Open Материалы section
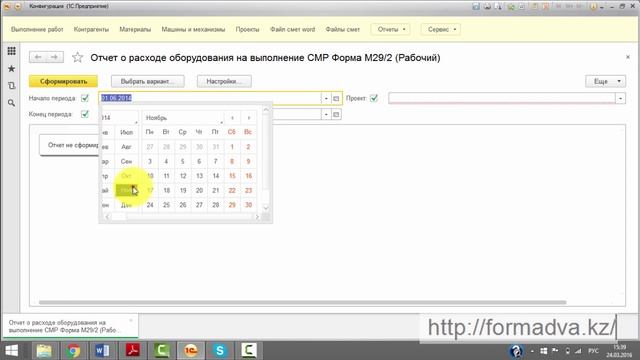This screenshot has height=360, width=640. pos(135,29)
